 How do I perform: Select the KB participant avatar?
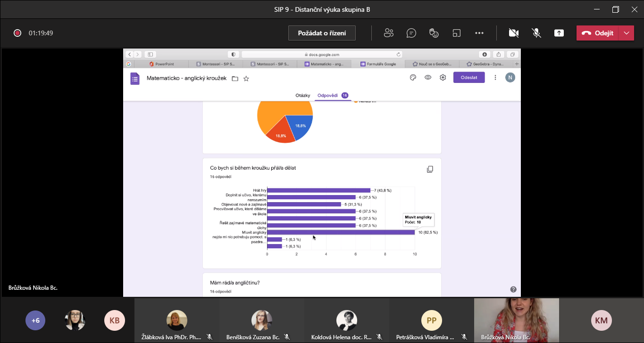point(115,320)
